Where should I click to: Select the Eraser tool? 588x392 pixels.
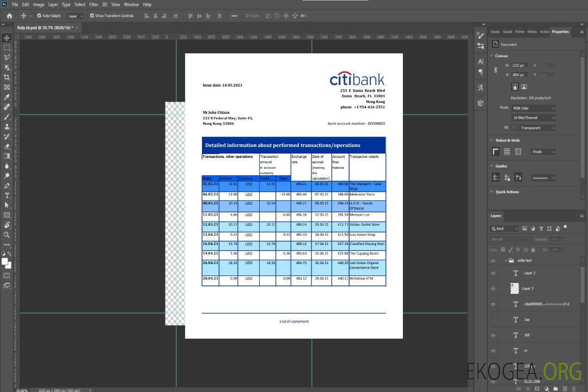pos(7,146)
